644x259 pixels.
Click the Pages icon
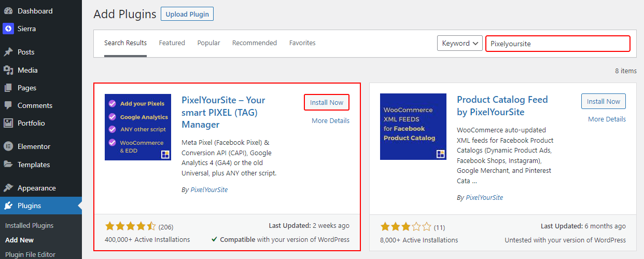(x=8, y=88)
